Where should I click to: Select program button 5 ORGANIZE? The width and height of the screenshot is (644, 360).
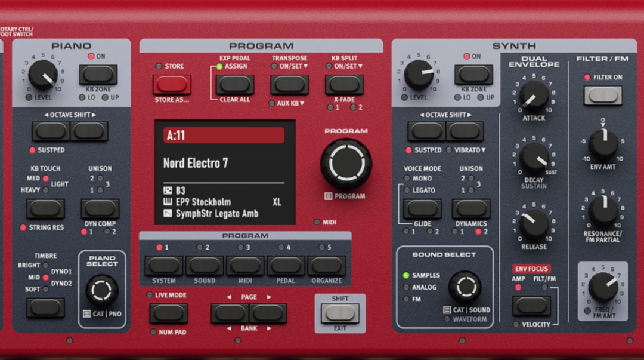[x=327, y=266]
